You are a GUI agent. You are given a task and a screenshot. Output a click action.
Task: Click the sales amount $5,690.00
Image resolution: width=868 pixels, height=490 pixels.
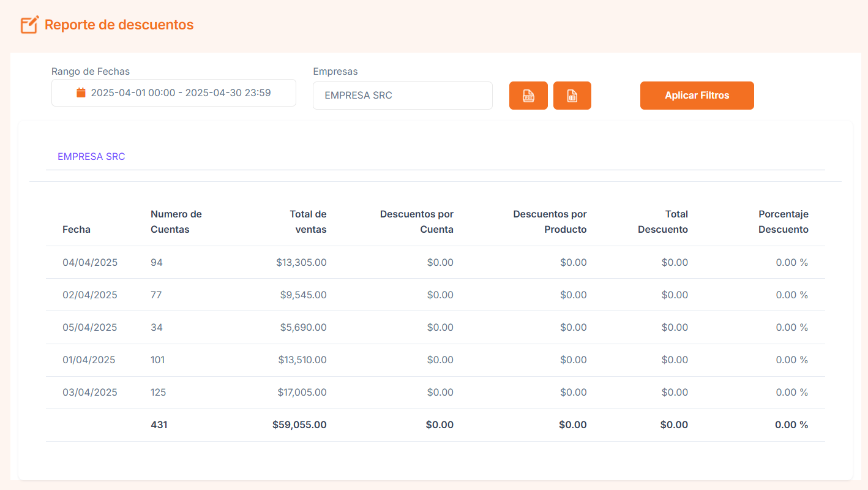304,327
